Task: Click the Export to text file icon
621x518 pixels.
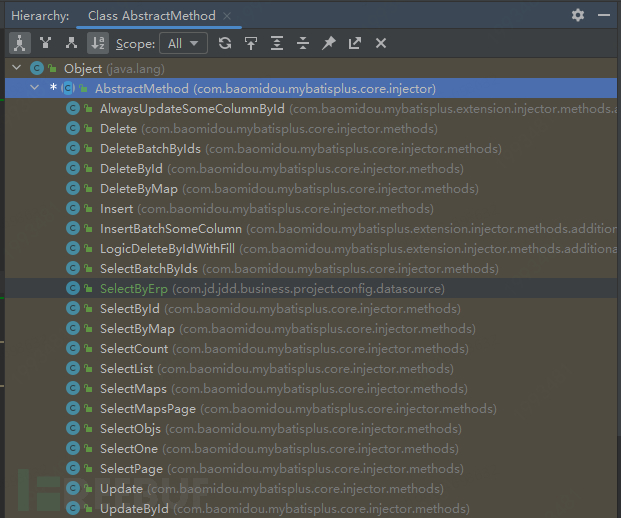Action: click(x=355, y=43)
